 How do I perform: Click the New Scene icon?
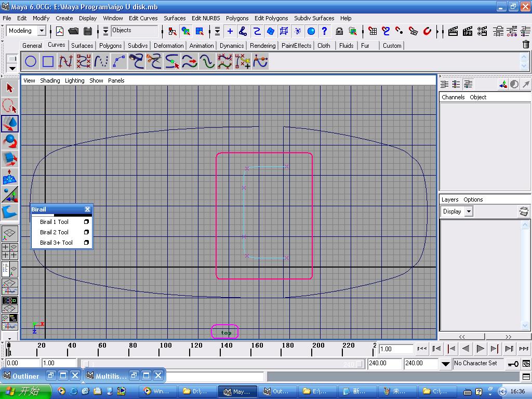pos(60,31)
